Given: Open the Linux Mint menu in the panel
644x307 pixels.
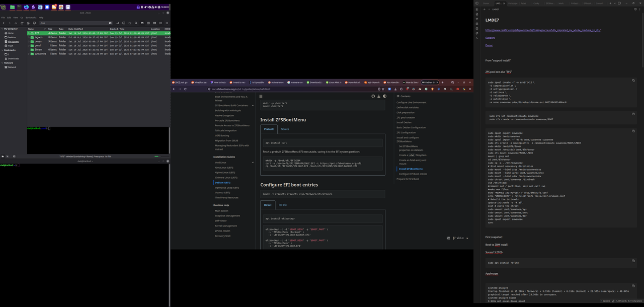Looking at the screenshot, I should point(3,7).
